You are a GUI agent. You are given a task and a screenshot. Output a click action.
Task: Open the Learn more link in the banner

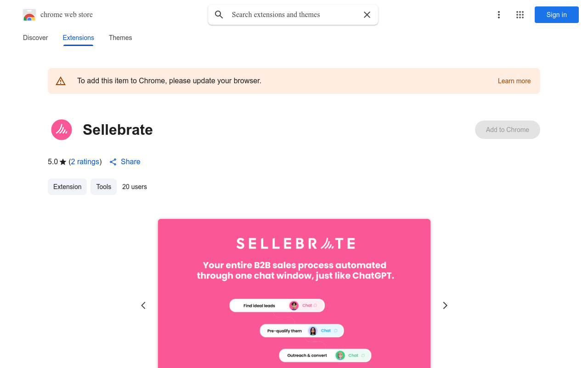[514, 81]
